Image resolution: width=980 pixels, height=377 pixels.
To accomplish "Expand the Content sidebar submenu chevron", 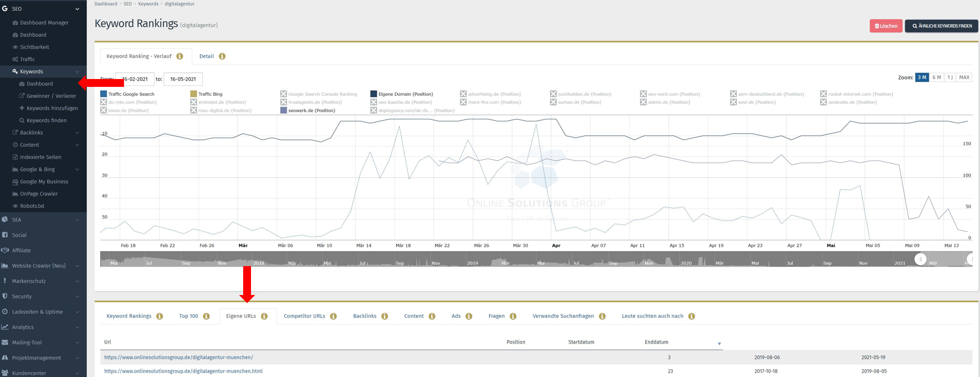I will click(77, 145).
